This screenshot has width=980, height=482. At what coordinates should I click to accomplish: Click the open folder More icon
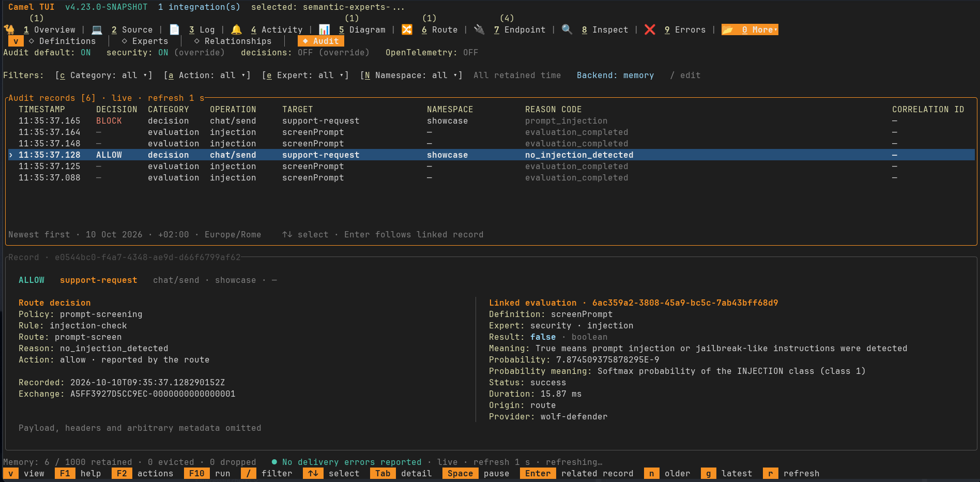click(728, 29)
